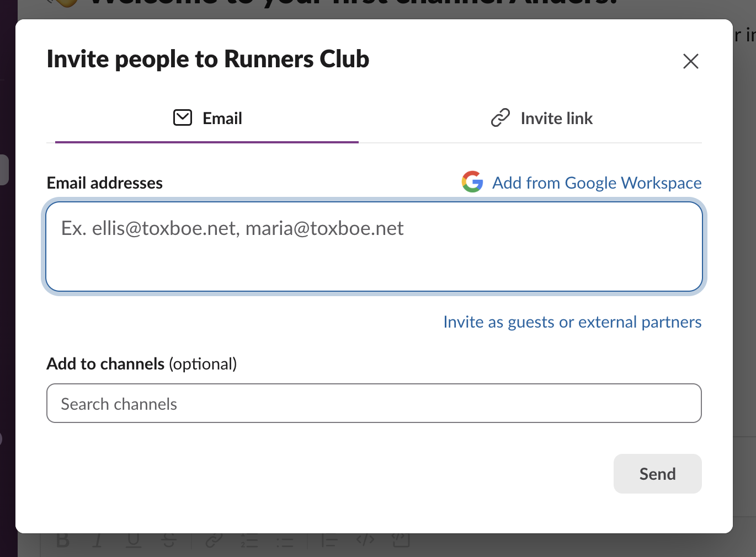This screenshot has width=756, height=557.
Task: Insert a code block in the composer behind
Action: click(401, 540)
